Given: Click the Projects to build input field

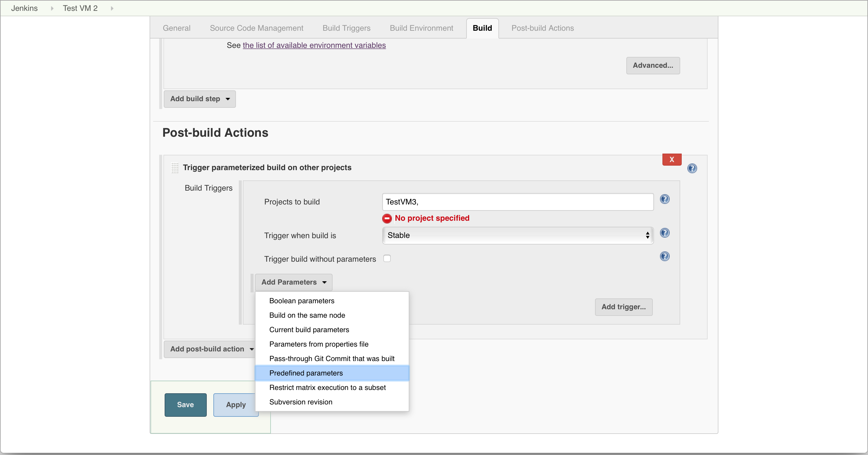Looking at the screenshot, I should click(x=517, y=202).
